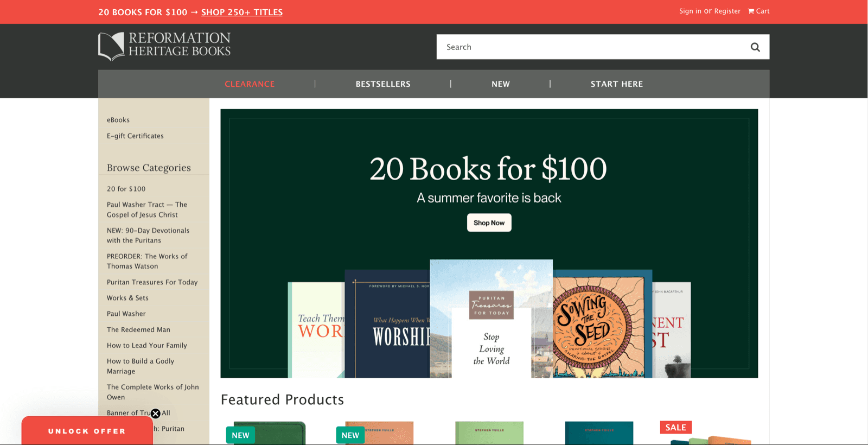The width and height of the screenshot is (868, 445).
Task: Open E-gift Certificates link
Action: [x=135, y=136]
